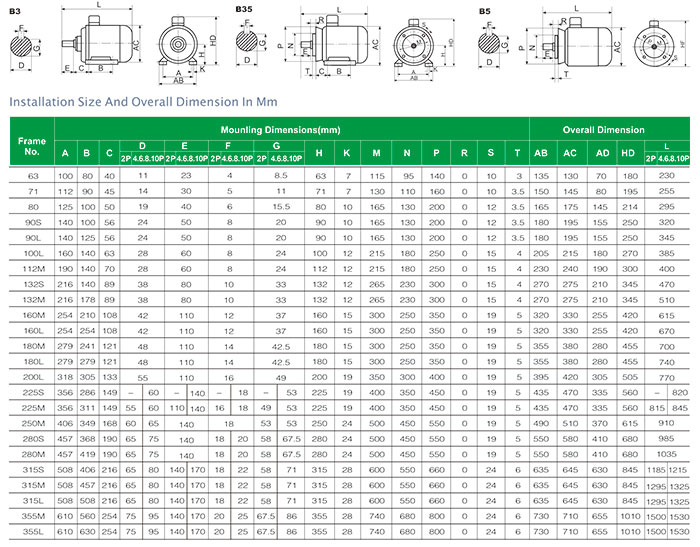Select frame 160M in the Frame No. column
Screen dimensions: 700x547
click(33, 315)
